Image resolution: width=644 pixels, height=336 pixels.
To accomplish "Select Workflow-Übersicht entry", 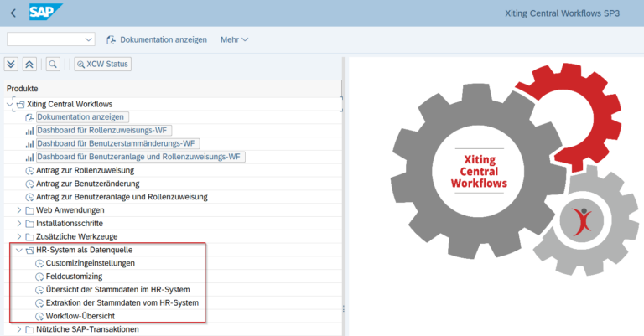I will click(x=80, y=316).
